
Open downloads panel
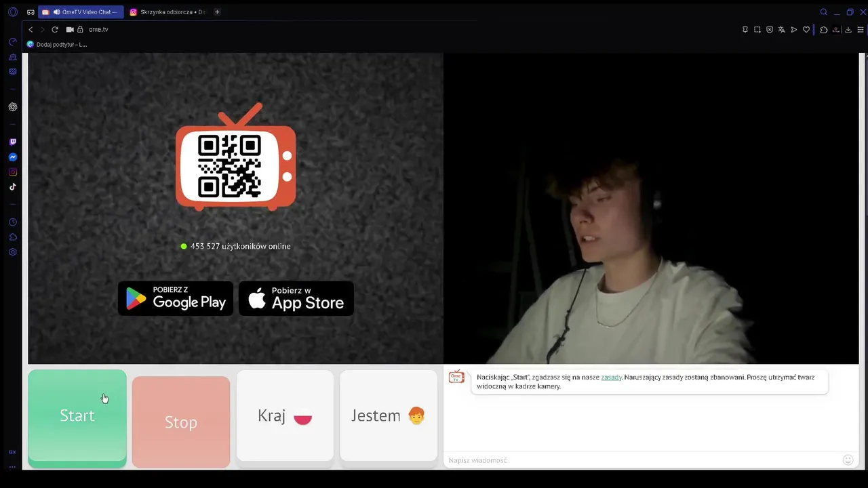point(848,30)
